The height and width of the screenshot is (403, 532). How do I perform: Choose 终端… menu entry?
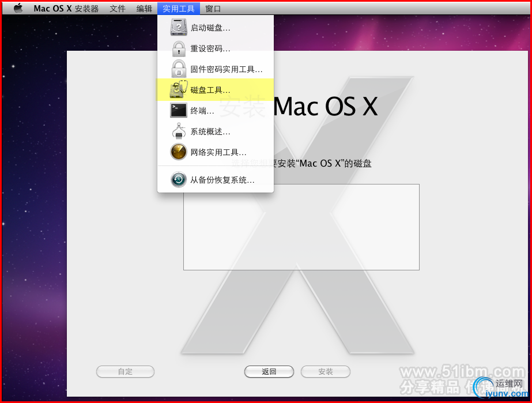coord(216,110)
